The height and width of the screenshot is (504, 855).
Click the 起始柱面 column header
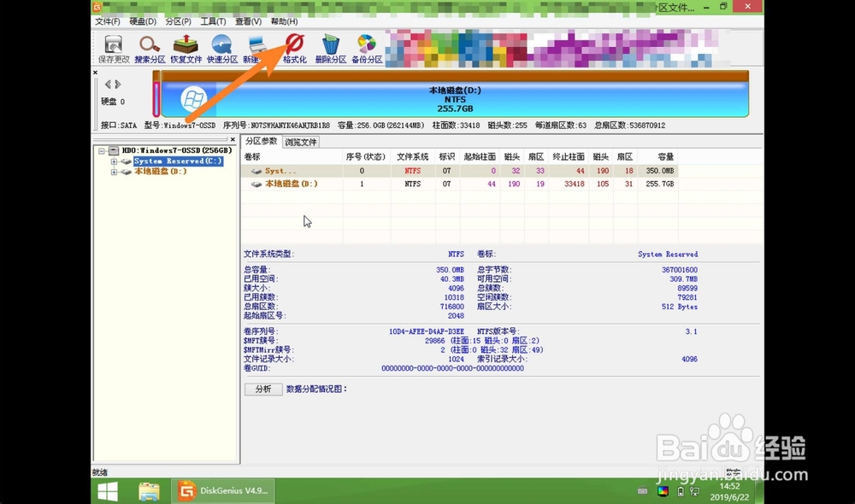tap(480, 157)
